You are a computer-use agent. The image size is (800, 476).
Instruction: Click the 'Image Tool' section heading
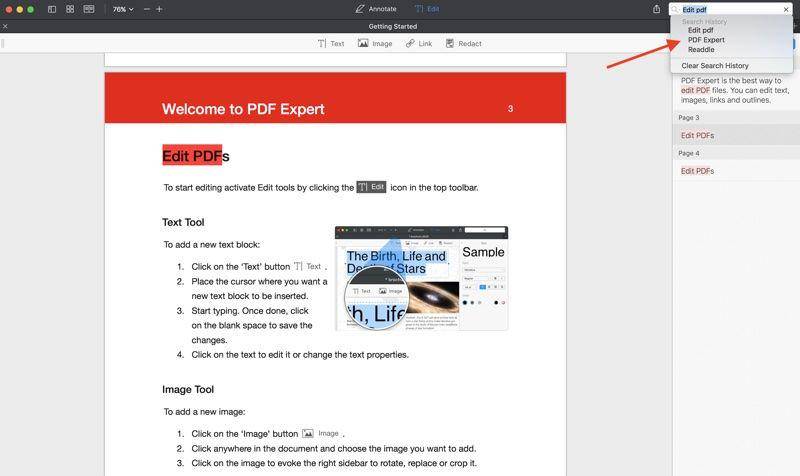(188, 389)
